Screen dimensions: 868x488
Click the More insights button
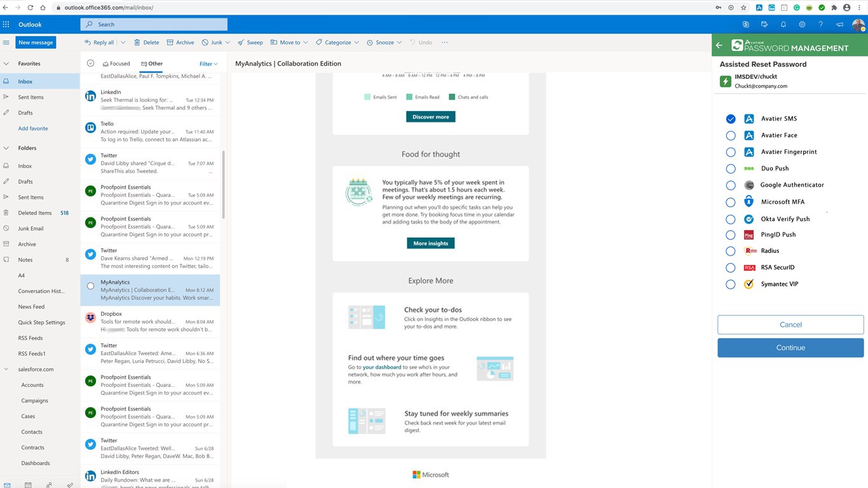pos(431,243)
